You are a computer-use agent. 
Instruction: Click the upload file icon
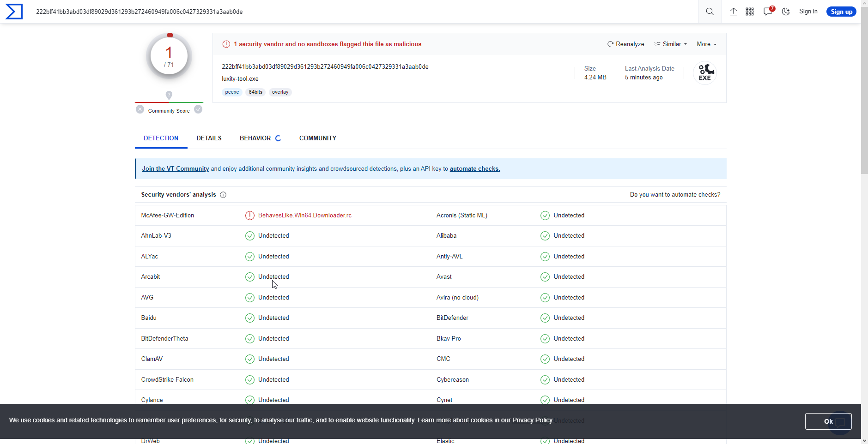coord(733,12)
